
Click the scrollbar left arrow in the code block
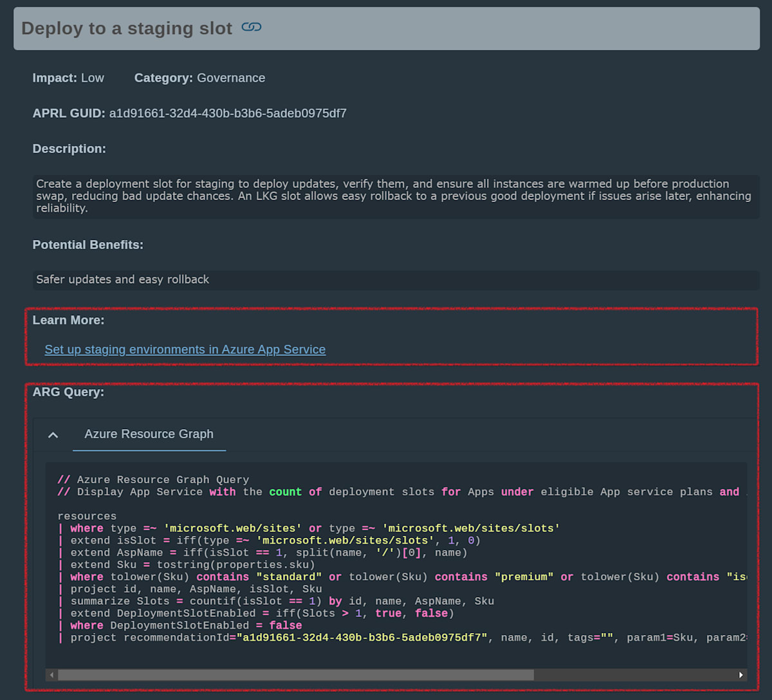click(52, 675)
